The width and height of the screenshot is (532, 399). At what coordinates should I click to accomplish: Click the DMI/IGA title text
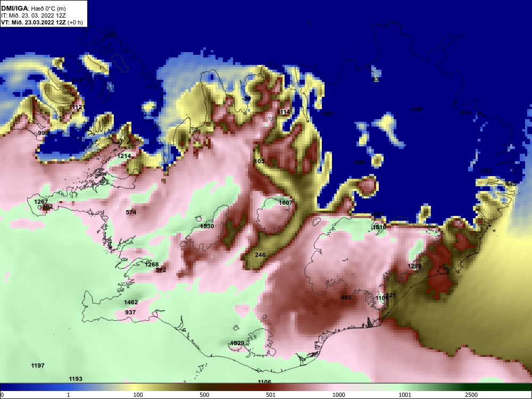click(x=14, y=8)
